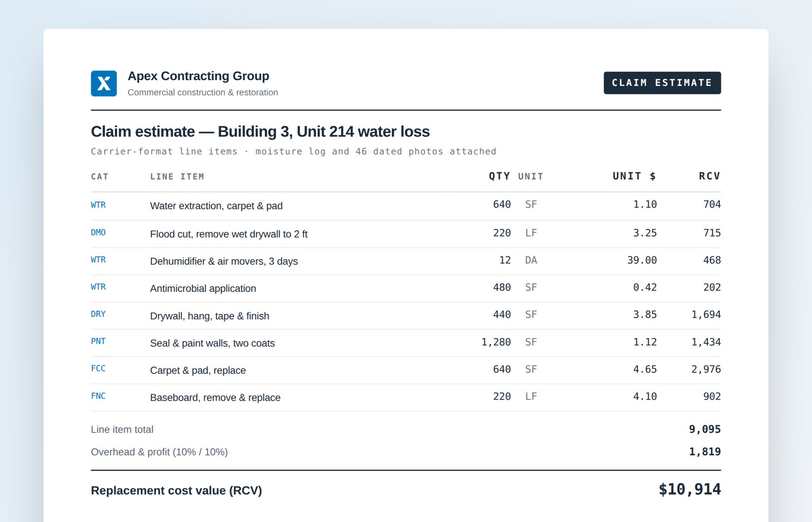Click RCV value 1,694
Viewport: 812px width, 522px height.
point(706,315)
